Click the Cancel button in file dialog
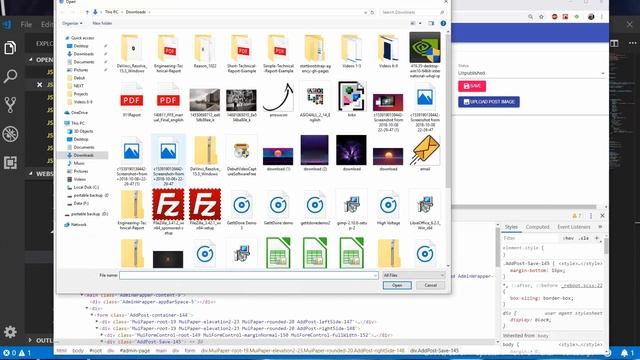The width and height of the screenshot is (640, 360). coord(431,285)
